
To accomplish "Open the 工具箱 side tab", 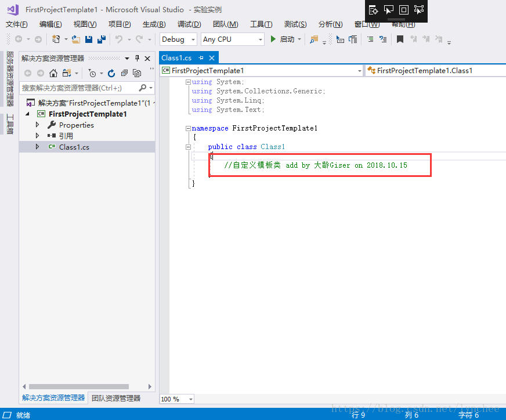I will [10, 124].
